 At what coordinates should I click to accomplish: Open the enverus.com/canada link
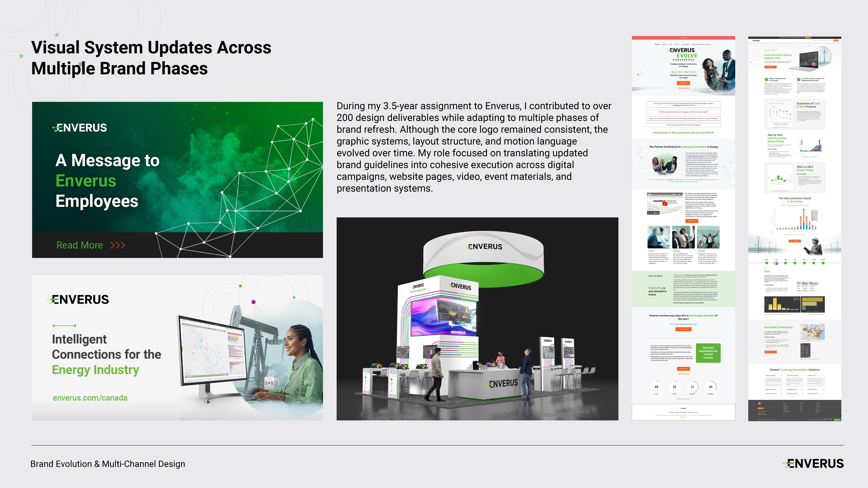click(90, 398)
